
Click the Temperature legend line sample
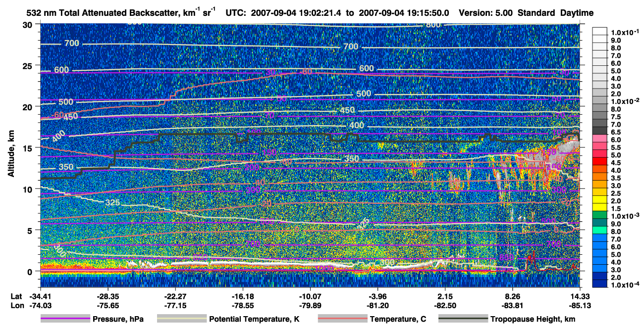[x=342, y=319]
